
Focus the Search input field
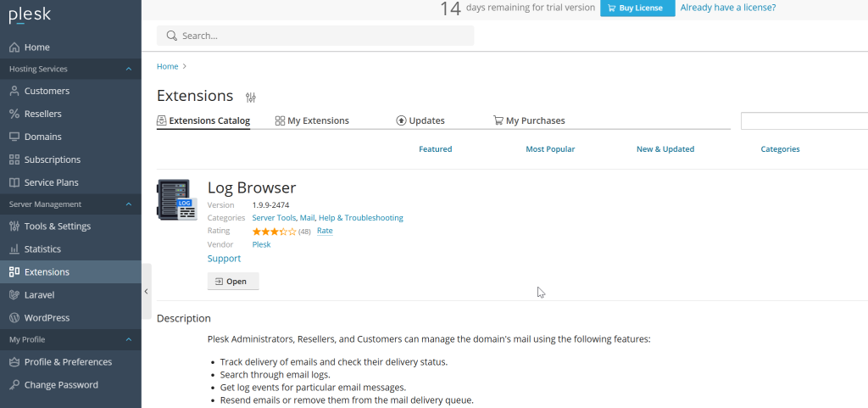click(315, 36)
